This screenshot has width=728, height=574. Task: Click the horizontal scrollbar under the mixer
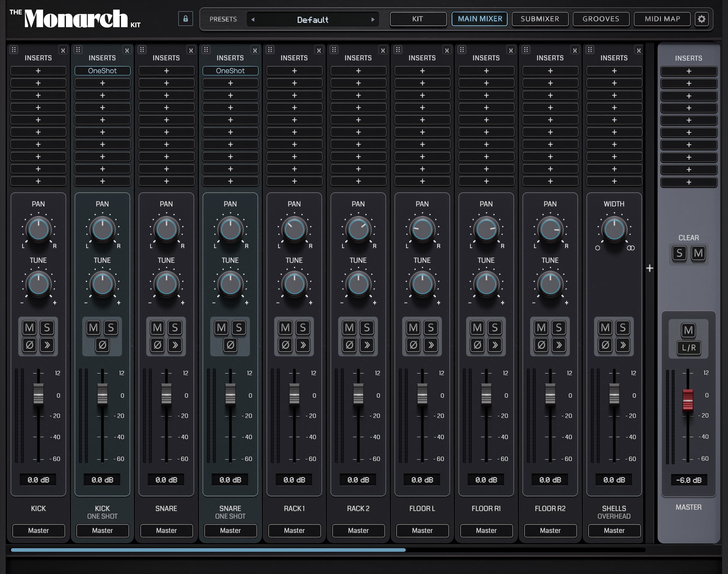[x=209, y=550]
